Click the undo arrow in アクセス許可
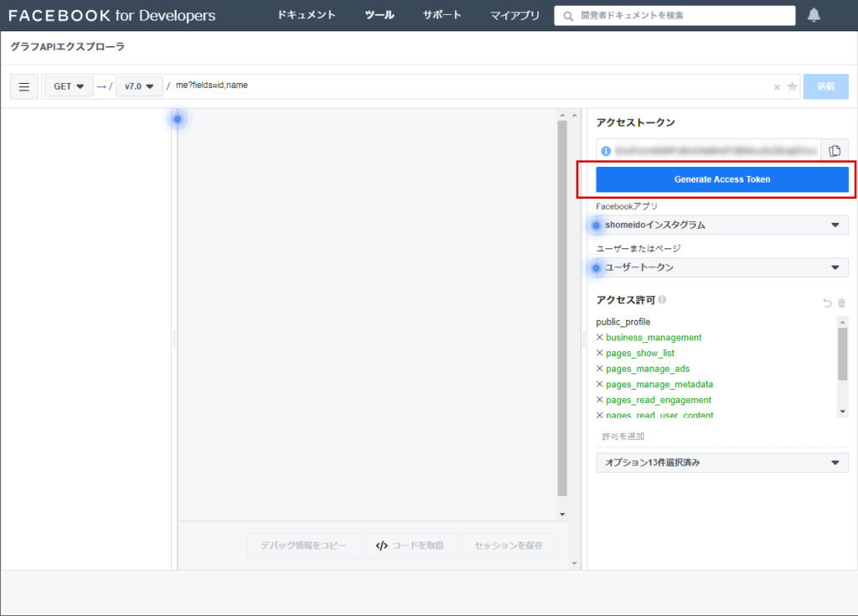The height and width of the screenshot is (616, 858). click(827, 303)
